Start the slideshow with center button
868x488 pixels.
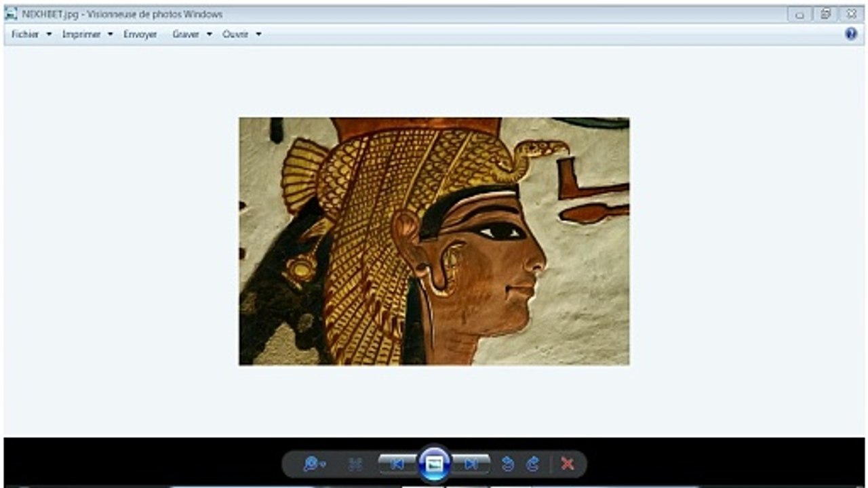434,464
